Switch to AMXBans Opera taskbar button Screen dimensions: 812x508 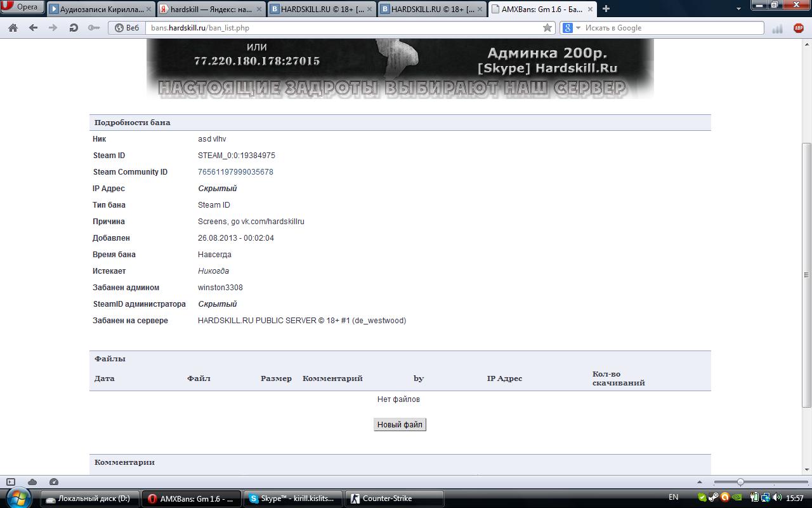191,498
